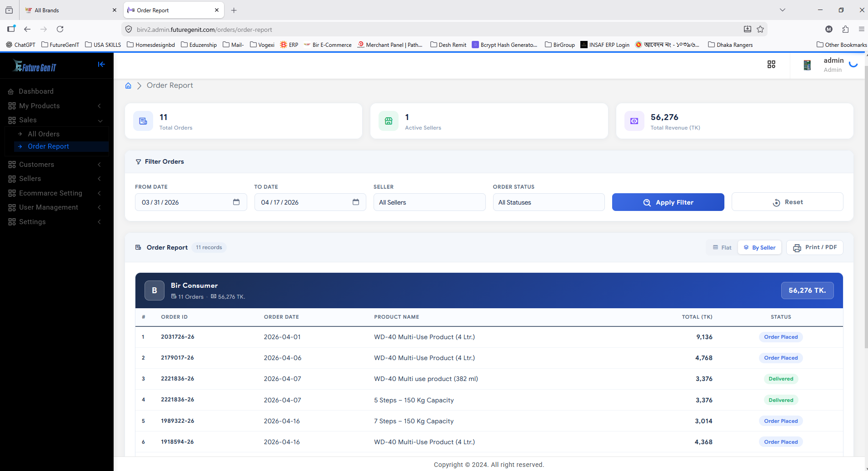Image resolution: width=868 pixels, height=471 pixels.
Task: Click the Total Orders card icon
Action: [143, 121]
